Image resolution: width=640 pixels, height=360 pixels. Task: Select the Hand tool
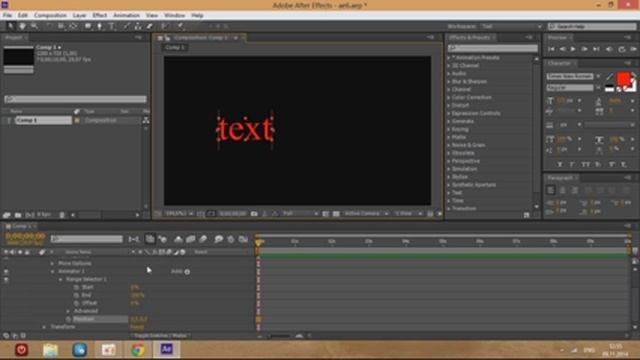tap(22, 26)
